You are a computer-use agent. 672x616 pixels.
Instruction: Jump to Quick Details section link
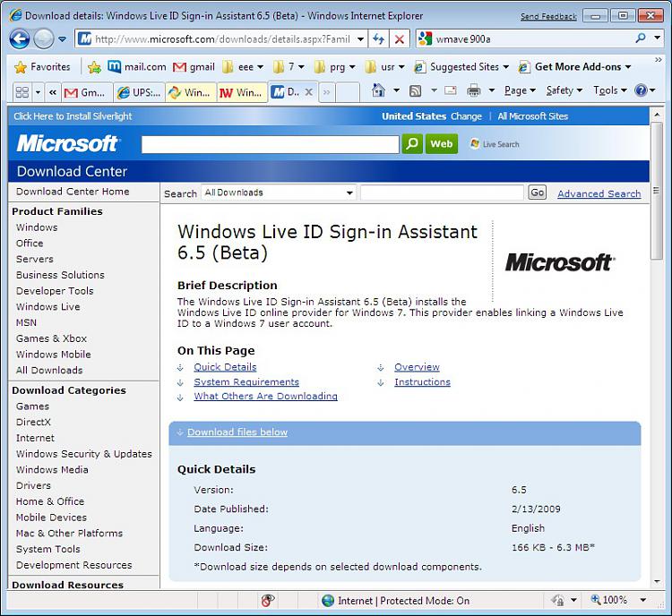pyautogui.click(x=225, y=367)
